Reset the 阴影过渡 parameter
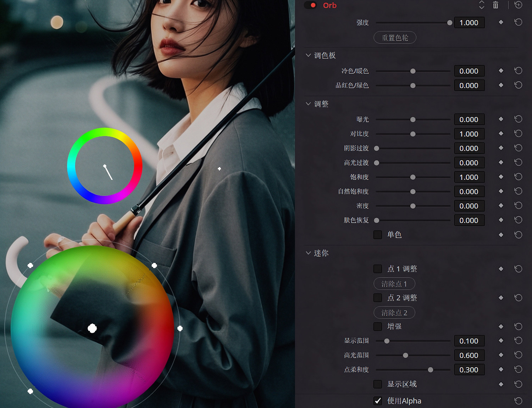Viewport: 532px width, 408px height. (518, 148)
